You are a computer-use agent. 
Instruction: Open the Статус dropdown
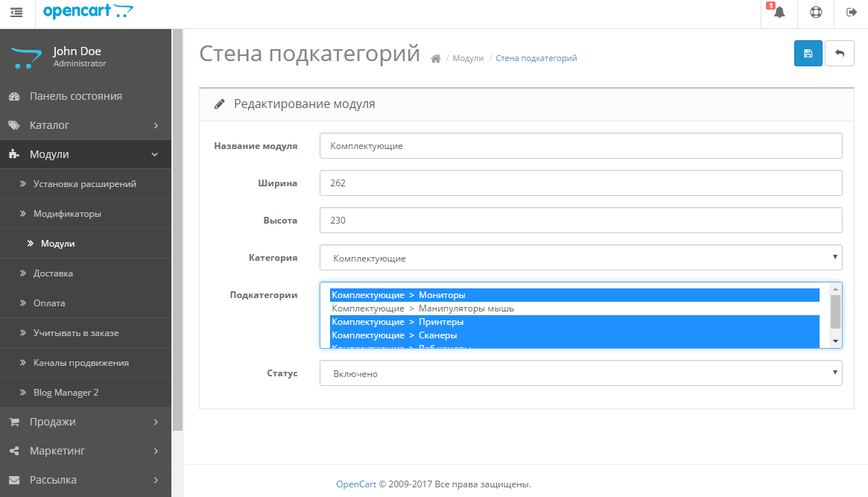tap(580, 373)
